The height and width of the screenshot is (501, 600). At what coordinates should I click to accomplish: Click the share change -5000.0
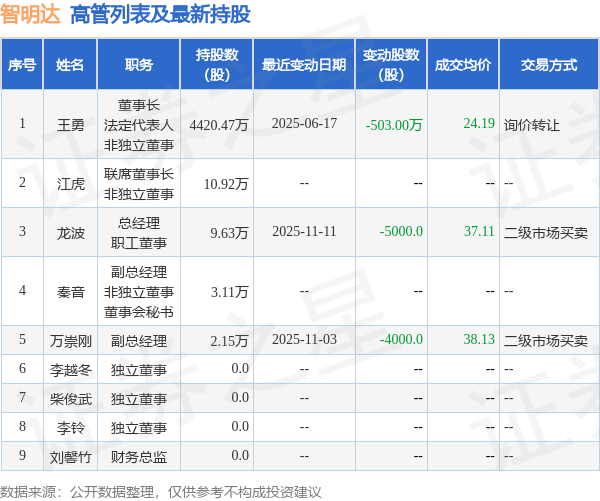click(401, 231)
